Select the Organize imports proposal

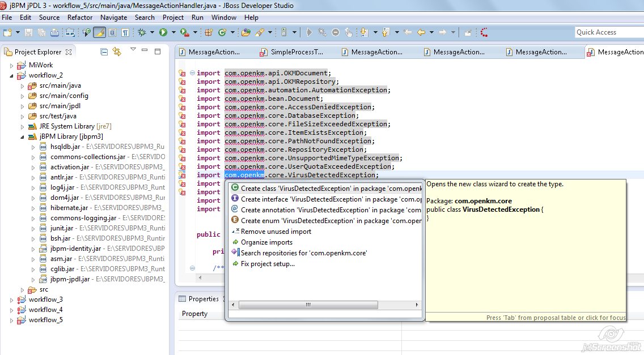266,242
